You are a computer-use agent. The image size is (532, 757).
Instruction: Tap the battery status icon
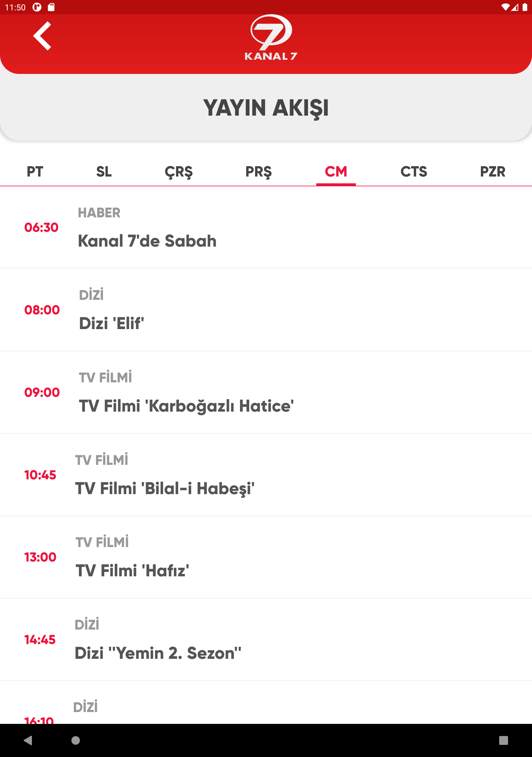(525, 7)
